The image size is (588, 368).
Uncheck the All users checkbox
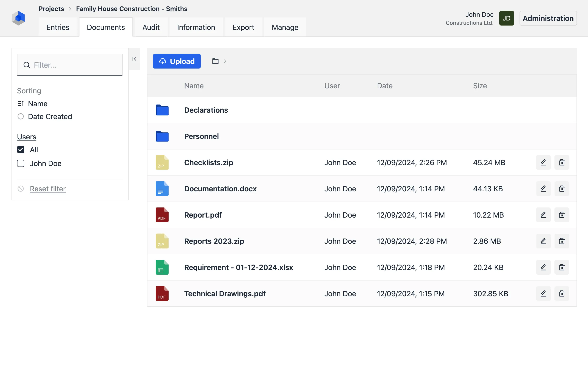21,149
